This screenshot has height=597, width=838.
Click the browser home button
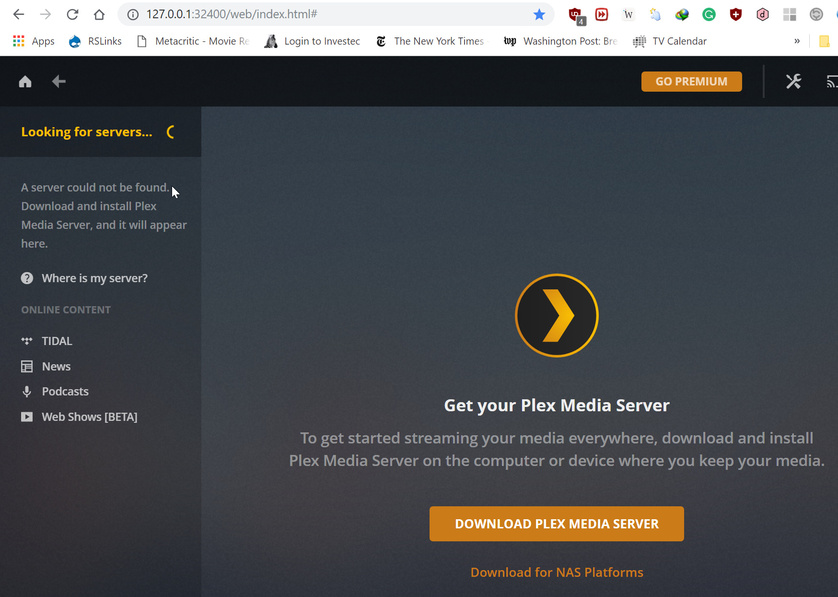(99, 14)
